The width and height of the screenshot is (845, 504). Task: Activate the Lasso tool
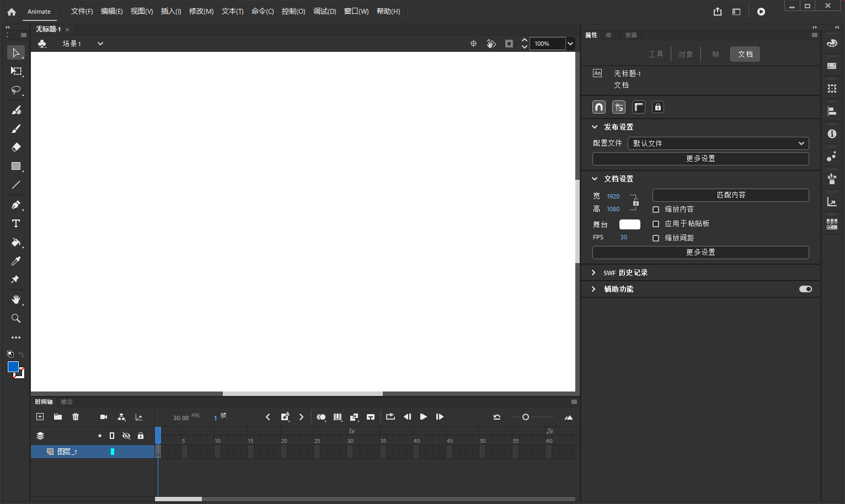click(x=15, y=90)
